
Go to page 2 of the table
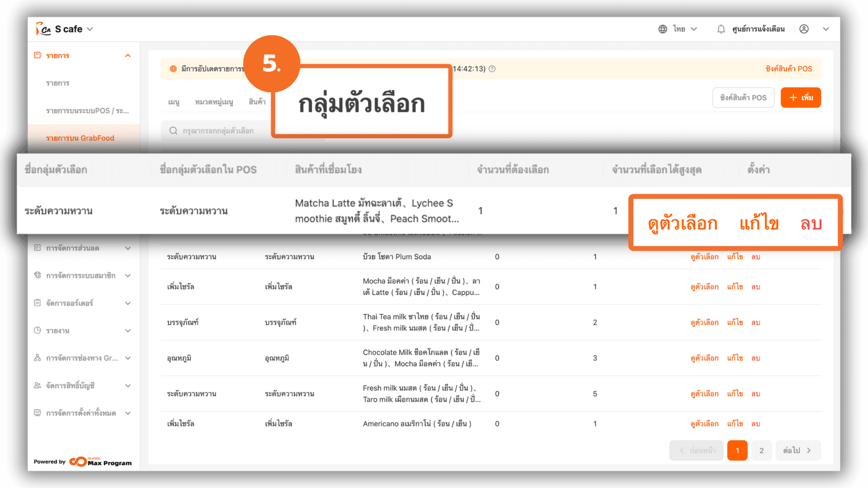pyautogui.click(x=761, y=450)
